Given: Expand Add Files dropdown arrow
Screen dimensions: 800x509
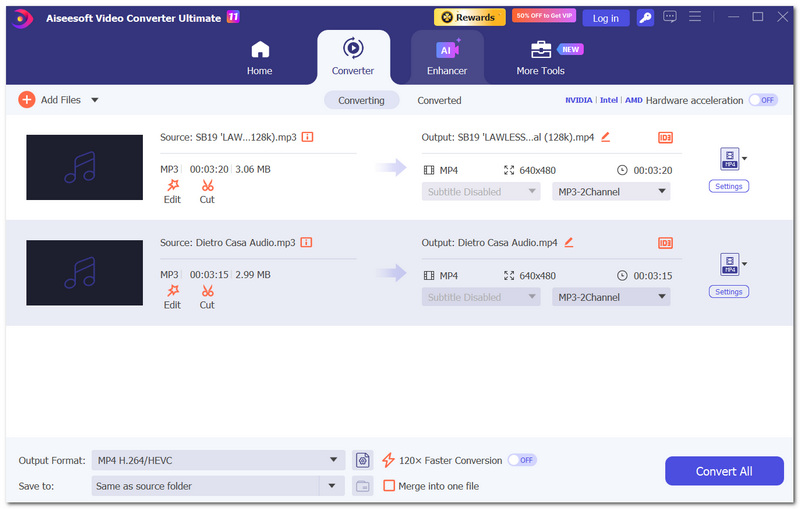Looking at the screenshot, I should click(x=95, y=100).
